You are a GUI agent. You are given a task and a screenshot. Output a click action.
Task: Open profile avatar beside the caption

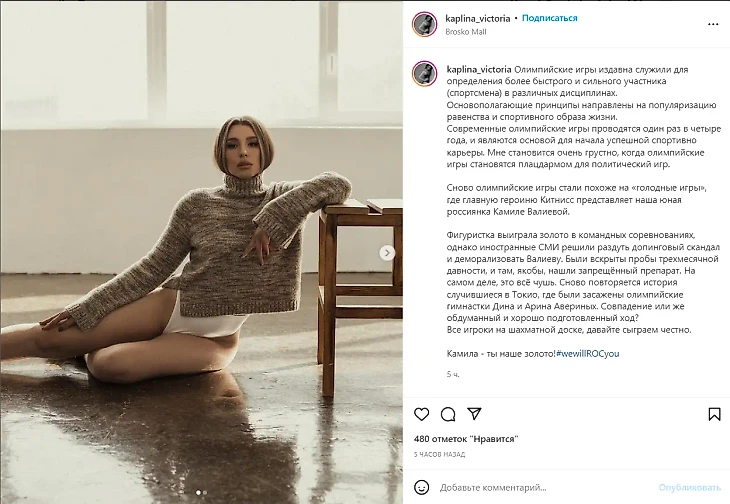click(424, 74)
